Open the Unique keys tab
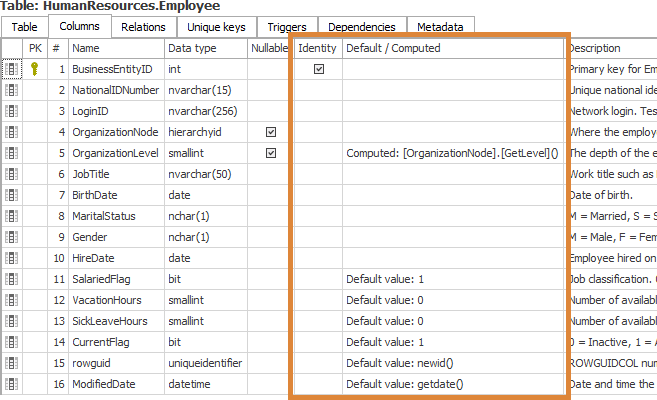The width and height of the screenshot is (657, 400). [x=214, y=27]
